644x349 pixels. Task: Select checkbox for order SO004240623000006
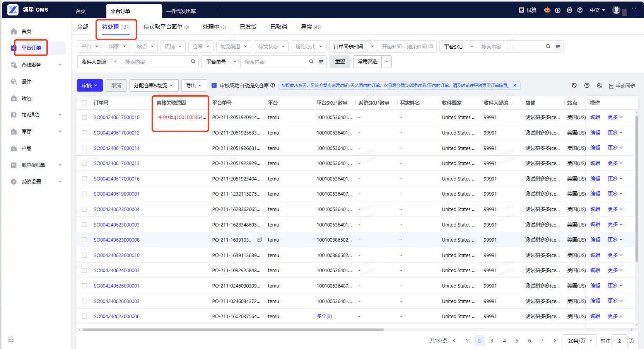click(x=84, y=316)
